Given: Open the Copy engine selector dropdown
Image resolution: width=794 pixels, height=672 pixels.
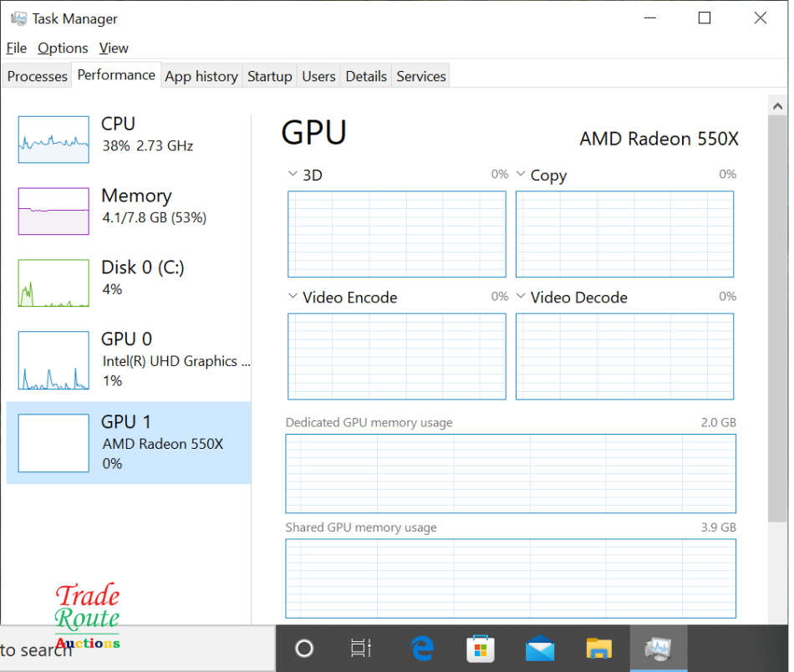Looking at the screenshot, I should click(521, 175).
